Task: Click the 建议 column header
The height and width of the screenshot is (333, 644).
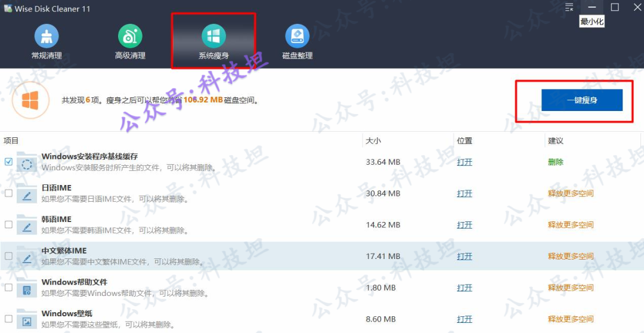Action: (556, 141)
